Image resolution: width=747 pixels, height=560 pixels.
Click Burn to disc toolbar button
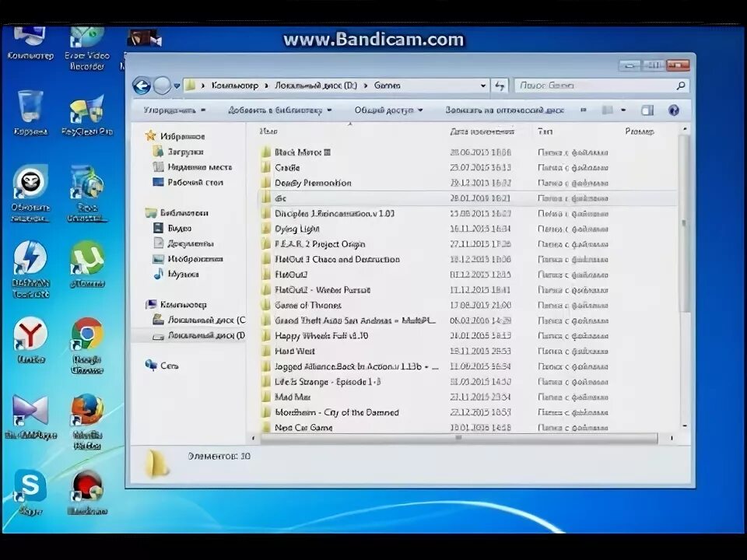pyautogui.click(x=504, y=110)
